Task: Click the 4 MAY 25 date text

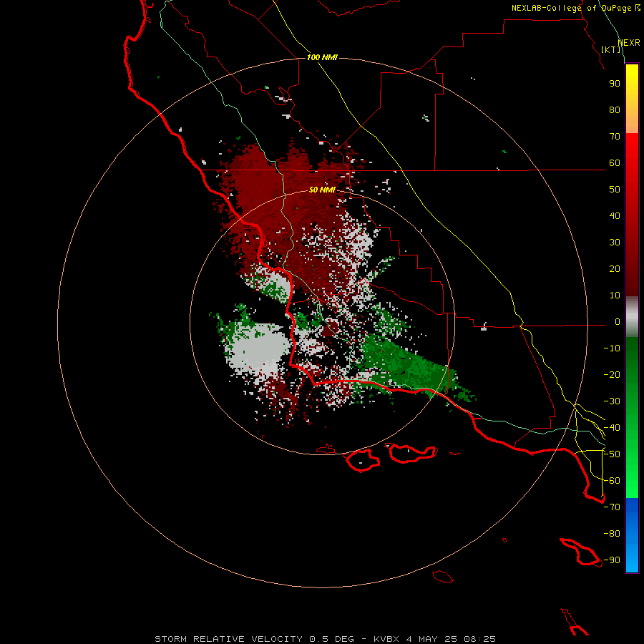Action: (431, 639)
